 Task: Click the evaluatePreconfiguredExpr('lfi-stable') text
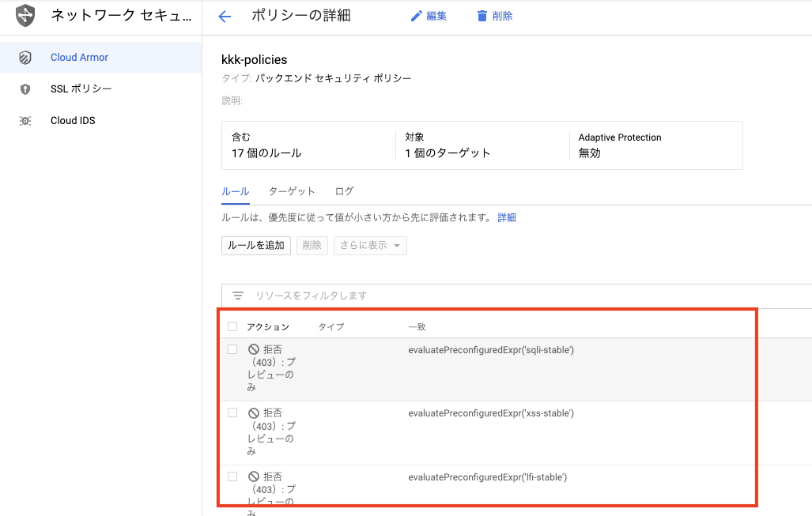(x=487, y=477)
